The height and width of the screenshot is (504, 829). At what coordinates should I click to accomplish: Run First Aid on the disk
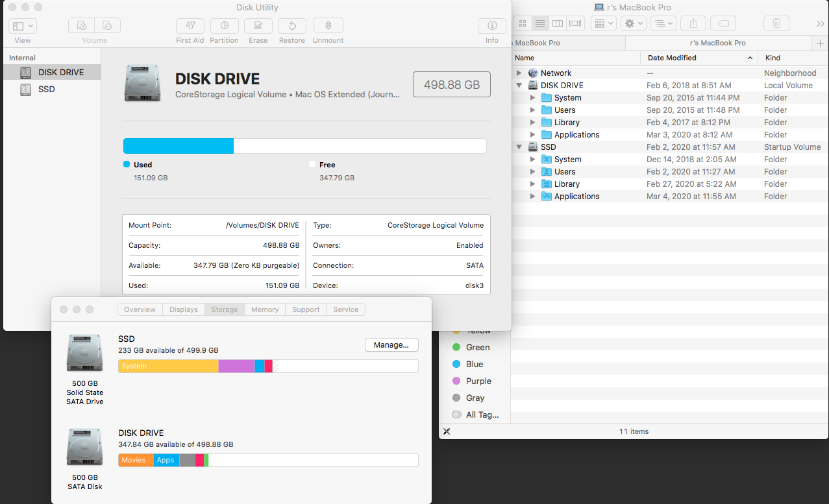point(190,26)
